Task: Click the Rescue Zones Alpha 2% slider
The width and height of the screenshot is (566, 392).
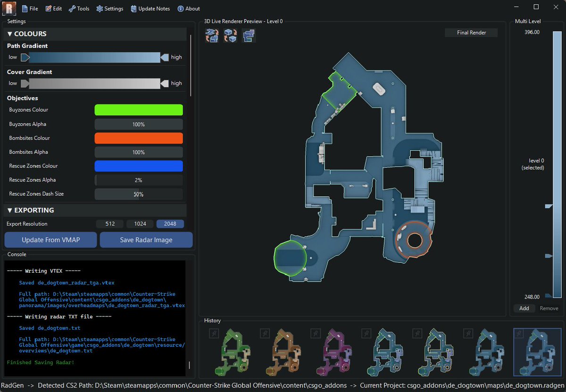Action: pyautogui.click(x=139, y=180)
